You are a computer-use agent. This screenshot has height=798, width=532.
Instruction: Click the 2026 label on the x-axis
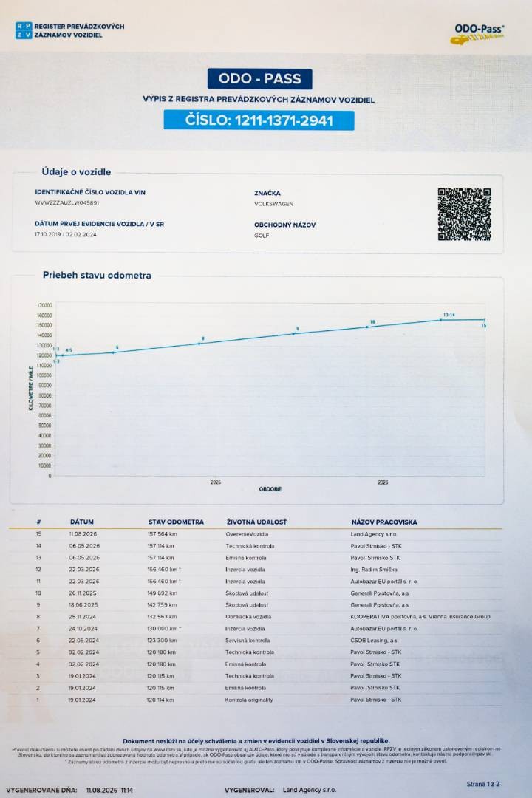(x=383, y=482)
